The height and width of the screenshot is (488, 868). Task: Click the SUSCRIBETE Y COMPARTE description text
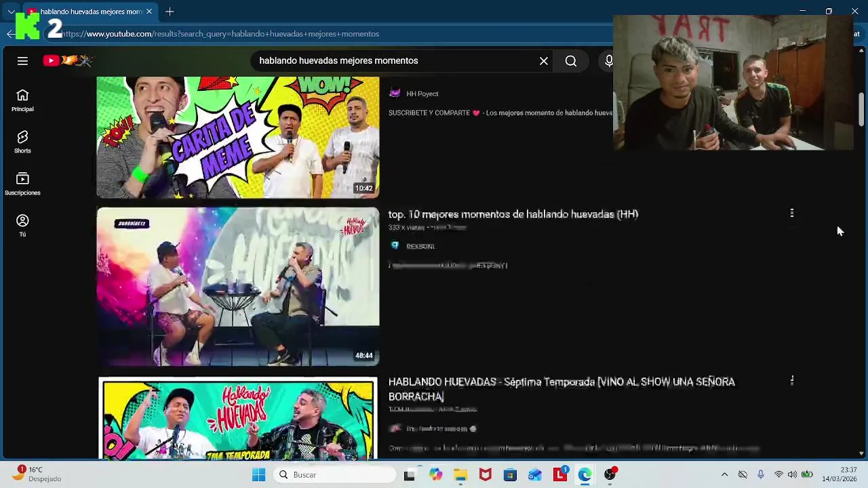[x=500, y=113]
